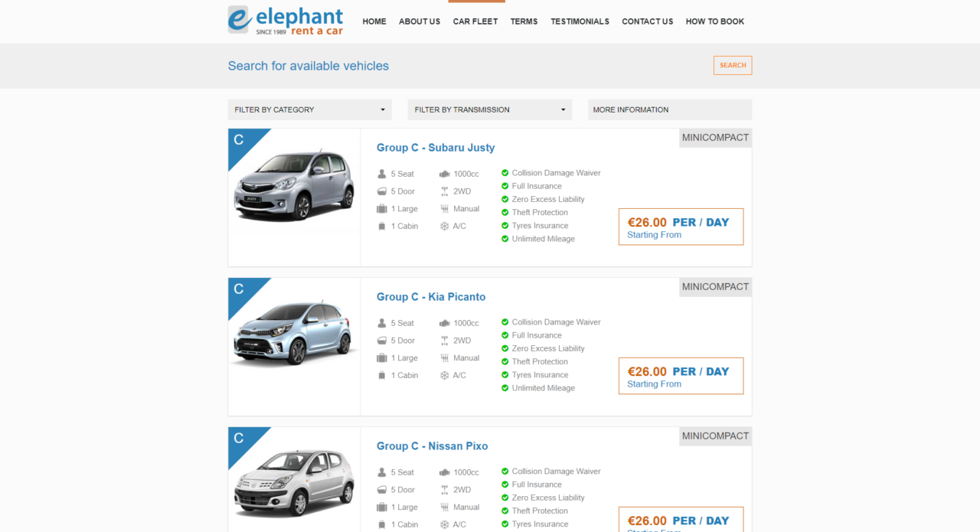Viewport: 980px width, 532px height.
Task: Open the Filter by Transmission dropdown
Action: 490,109
